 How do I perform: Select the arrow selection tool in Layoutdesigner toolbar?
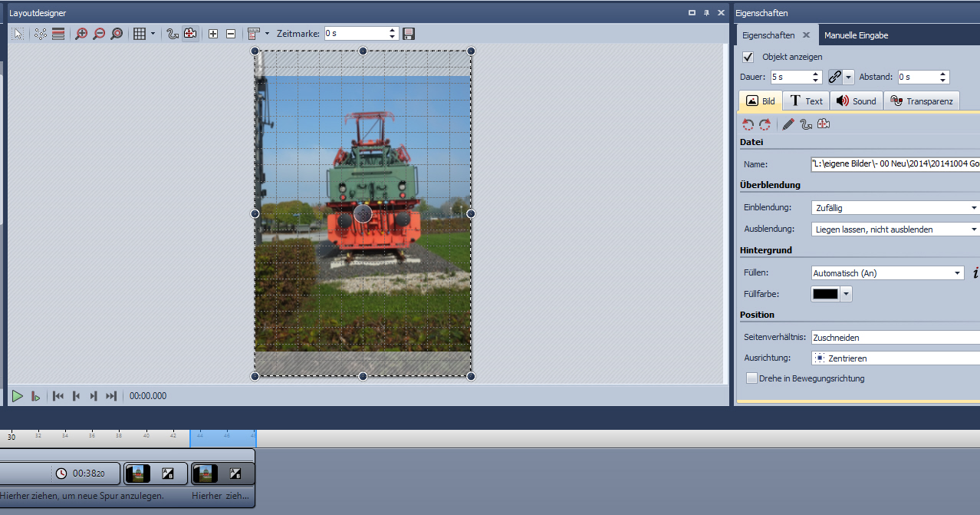point(18,34)
